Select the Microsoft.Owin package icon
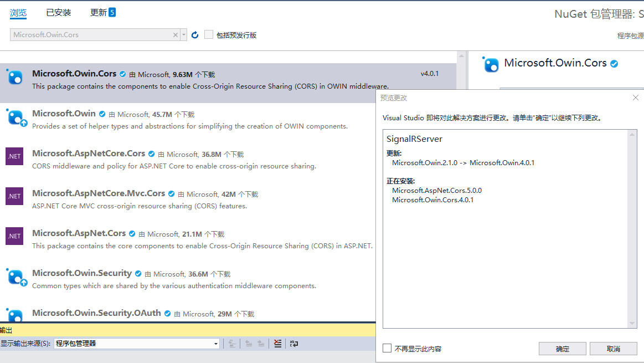Screen dimensions: 644x363 (x=16, y=118)
